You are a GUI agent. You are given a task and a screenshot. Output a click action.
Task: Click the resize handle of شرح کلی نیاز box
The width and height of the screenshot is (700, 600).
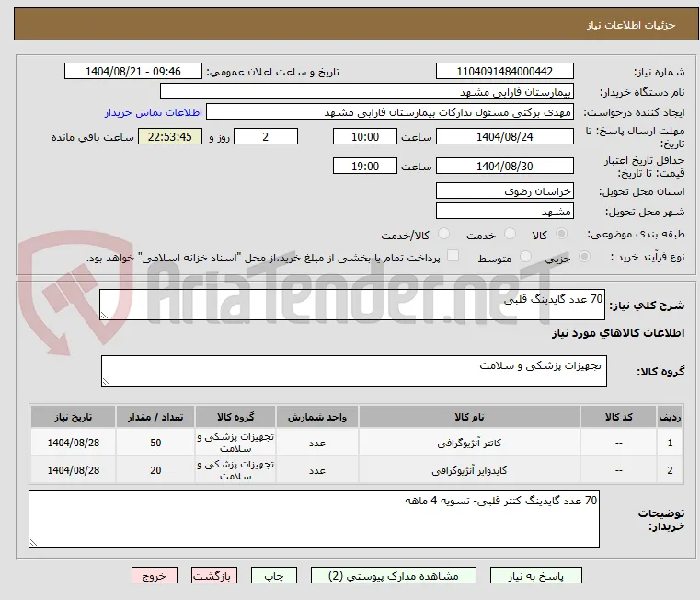click(x=104, y=316)
